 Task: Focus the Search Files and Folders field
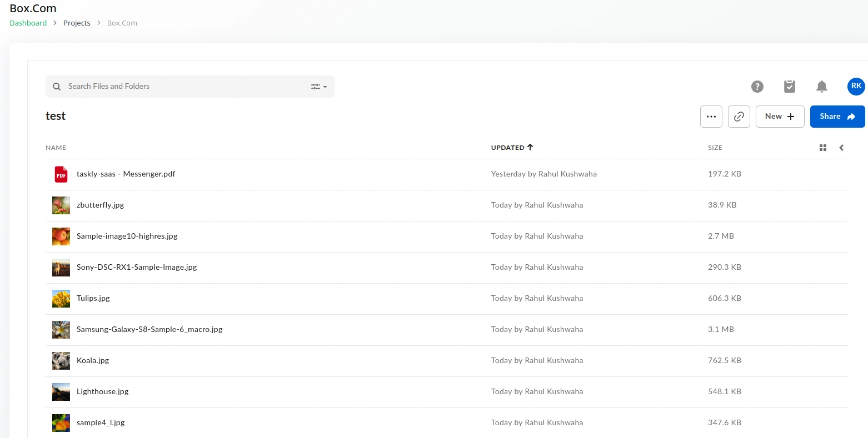[x=190, y=87]
